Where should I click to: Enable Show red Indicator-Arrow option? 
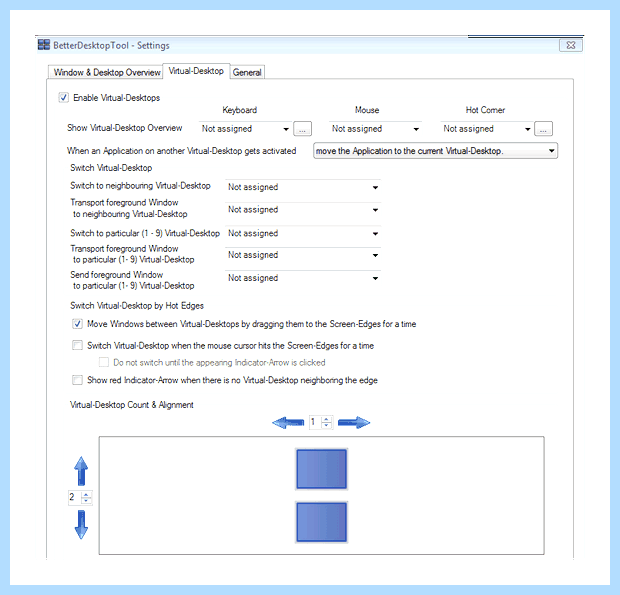[x=77, y=380]
